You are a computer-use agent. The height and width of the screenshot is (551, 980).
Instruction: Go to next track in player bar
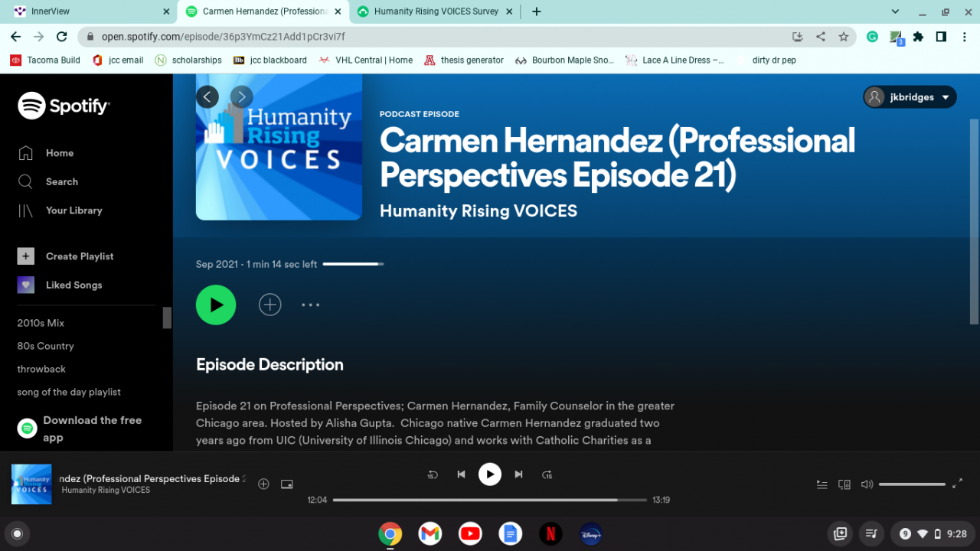pos(518,474)
